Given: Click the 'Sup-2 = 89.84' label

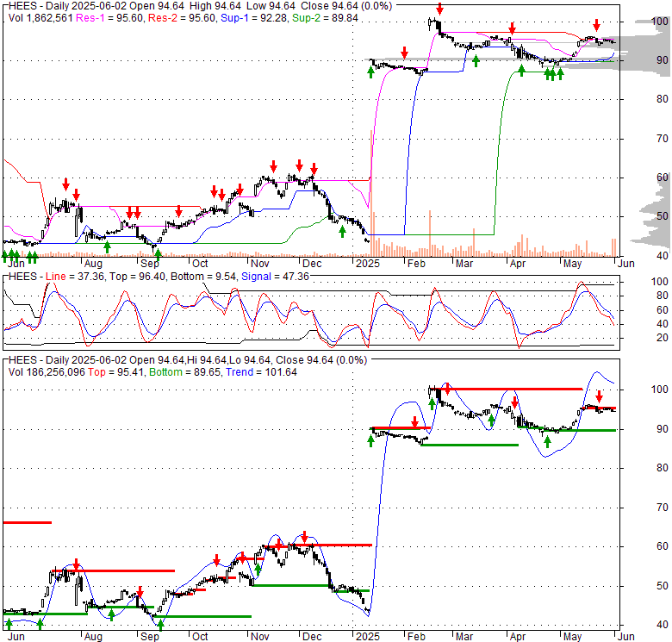Looking at the screenshot, I should coord(326,18).
